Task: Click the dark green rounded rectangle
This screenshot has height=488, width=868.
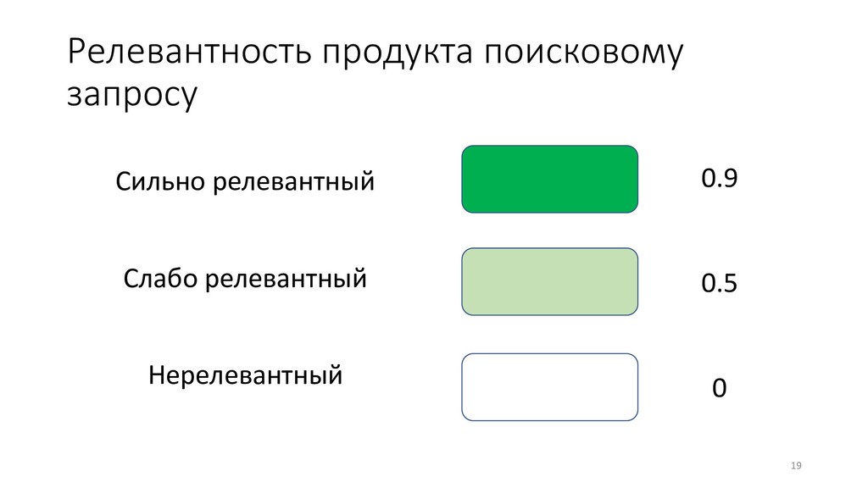Action: point(549,180)
